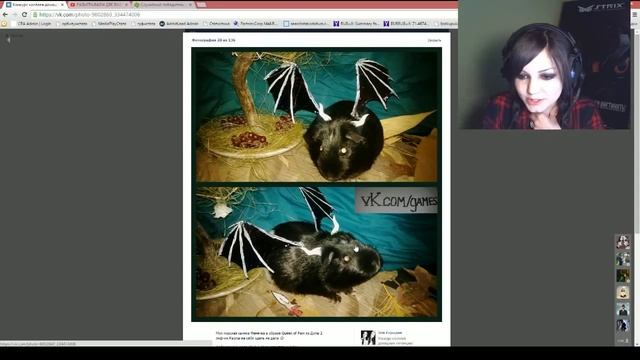Close the third browser tab
The height and width of the screenshot is (360, 640).
[x=190, y=4]
